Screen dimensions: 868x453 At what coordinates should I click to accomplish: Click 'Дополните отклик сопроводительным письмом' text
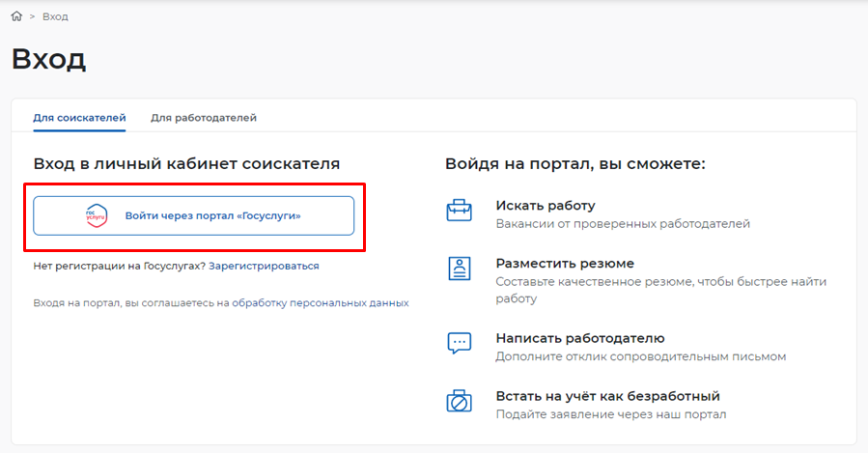click(x=641, y=356)
